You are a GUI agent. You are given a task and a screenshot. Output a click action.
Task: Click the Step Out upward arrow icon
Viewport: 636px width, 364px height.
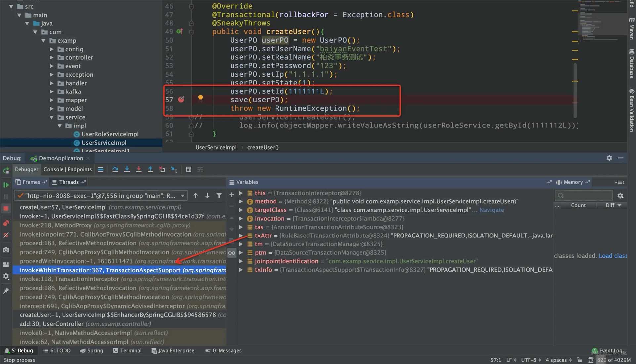pyautogui.click(x=150, y=169)
